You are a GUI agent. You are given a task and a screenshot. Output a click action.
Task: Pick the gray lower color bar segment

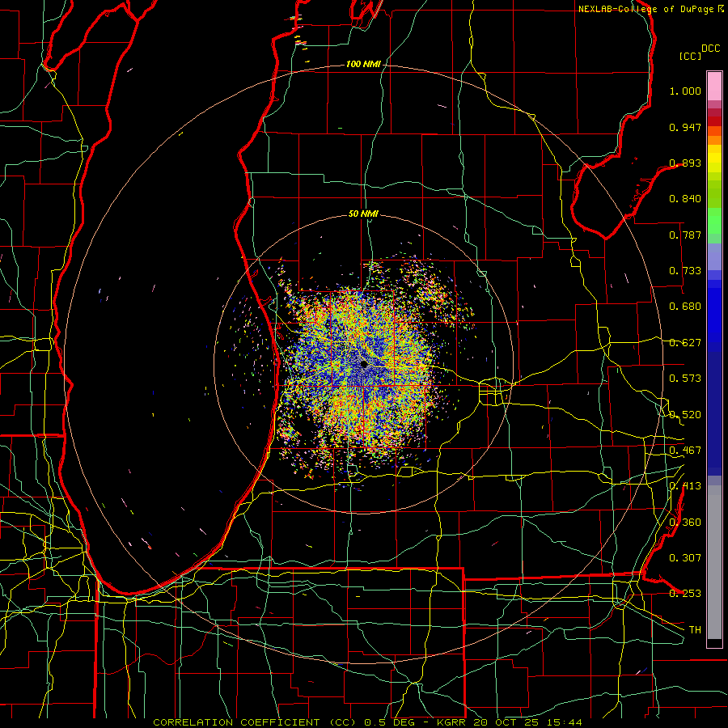(x=714, y=562)
